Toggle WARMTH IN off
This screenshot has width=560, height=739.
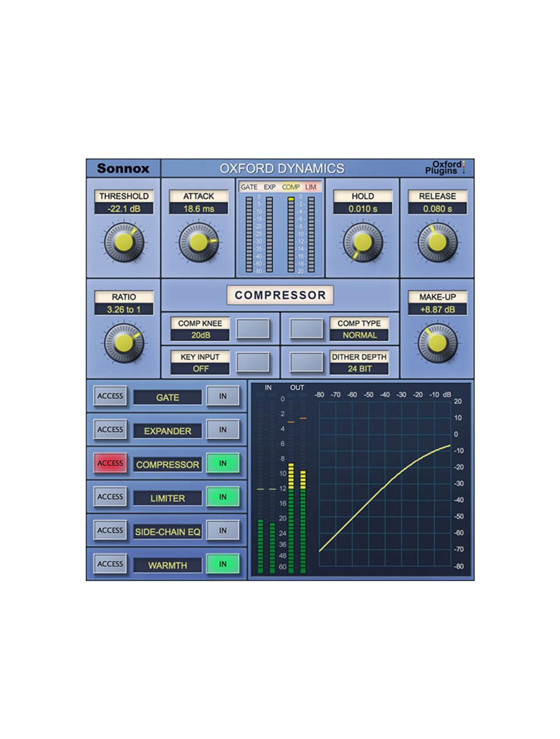tap(222, 564)
